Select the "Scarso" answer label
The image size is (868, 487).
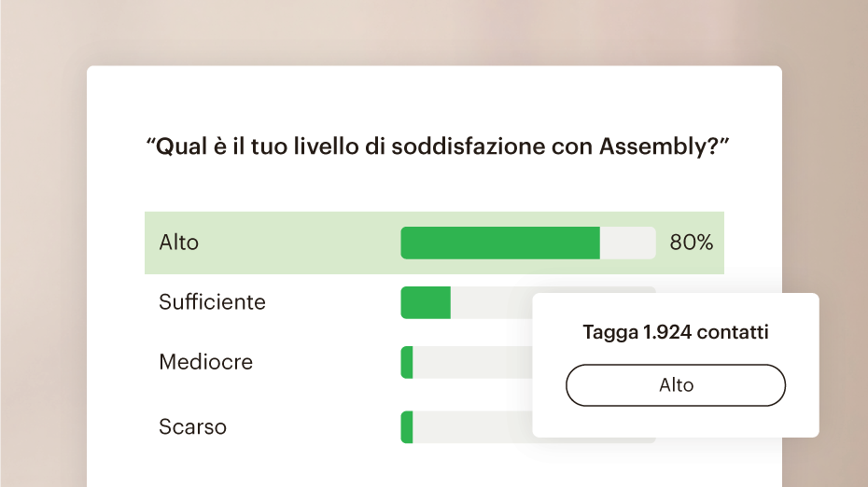point(192,427)
